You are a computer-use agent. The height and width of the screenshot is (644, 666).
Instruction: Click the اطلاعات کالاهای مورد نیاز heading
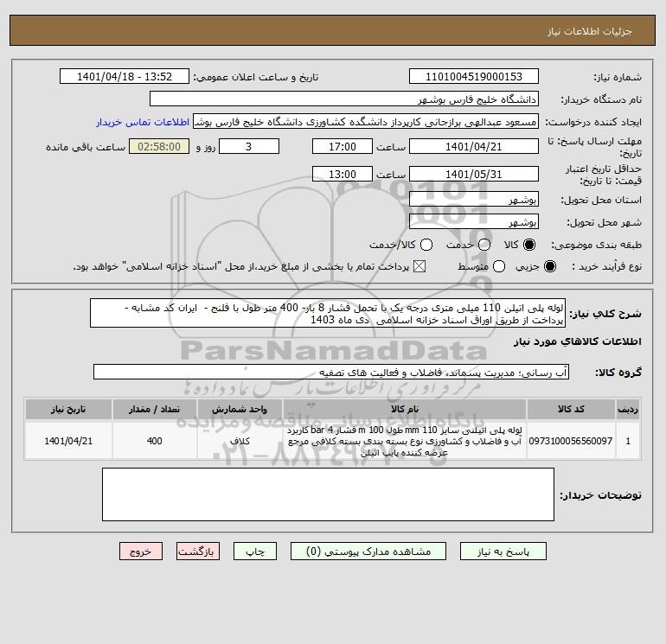(578, 341)
